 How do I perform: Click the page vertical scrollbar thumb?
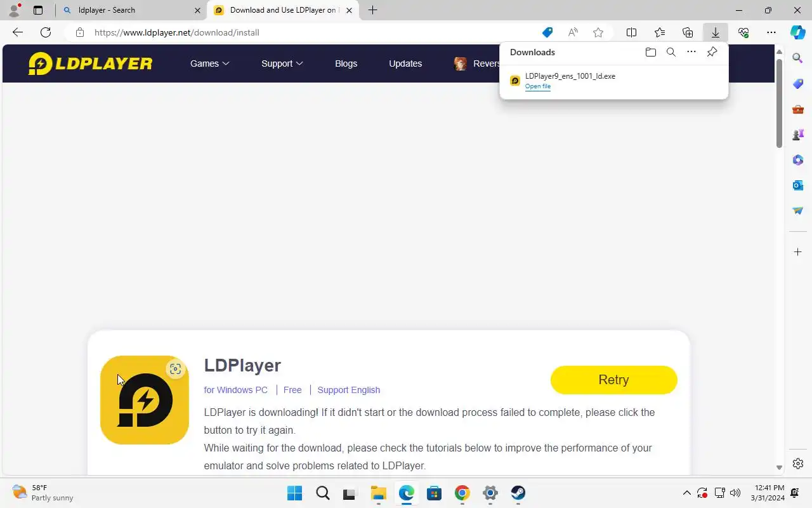point(779,103)
